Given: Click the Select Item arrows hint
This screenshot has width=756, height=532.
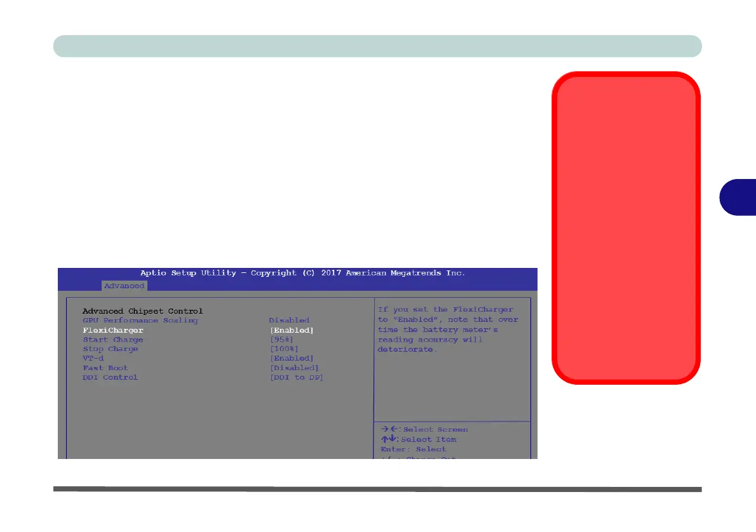Looking at the screenshot, I should point(419,439).
